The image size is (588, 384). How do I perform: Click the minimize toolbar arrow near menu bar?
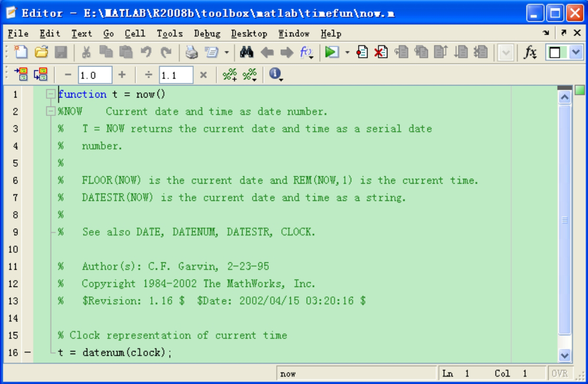point(546,33)
